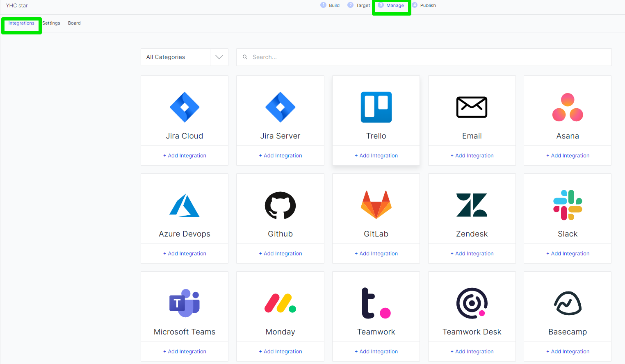Image resolution: width=625 pixels, height=364 pixels.
Task: Add Integration for Monday
Action: [280, 351]
